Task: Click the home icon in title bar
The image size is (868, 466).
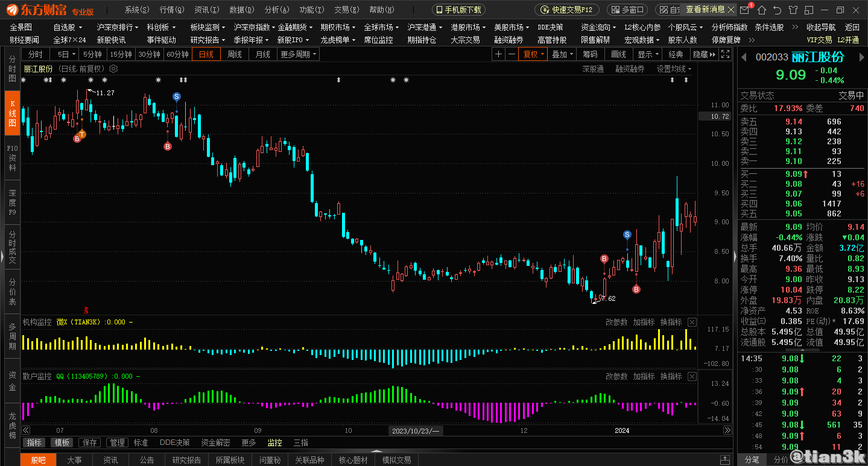Action: [x=762, y=10]
